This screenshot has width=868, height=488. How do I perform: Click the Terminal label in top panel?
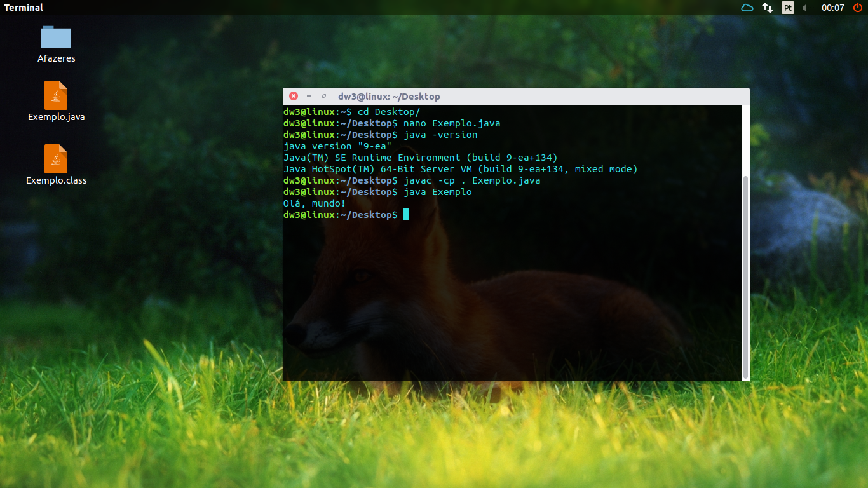[24, 8]
